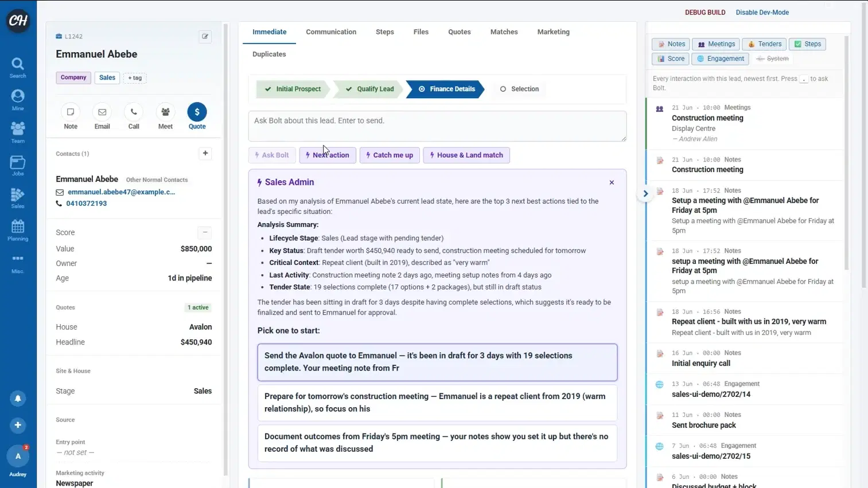Open the sales-ui-demo/2702/14 engagement entry
The image size is (868, 488).
coord(744,389)
